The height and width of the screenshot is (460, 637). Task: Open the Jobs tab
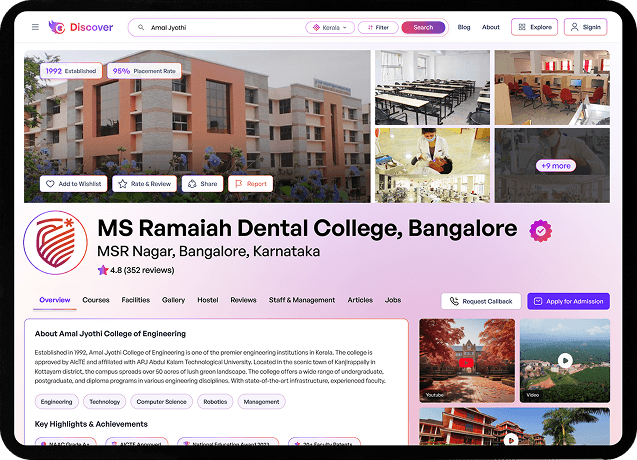pyautogui.click(x=393, y=300)
